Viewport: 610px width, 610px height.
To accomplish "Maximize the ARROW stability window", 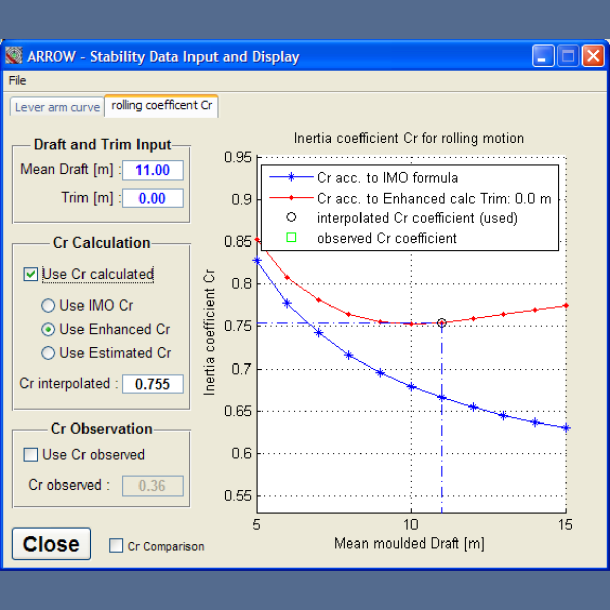I will click(568, 56).
